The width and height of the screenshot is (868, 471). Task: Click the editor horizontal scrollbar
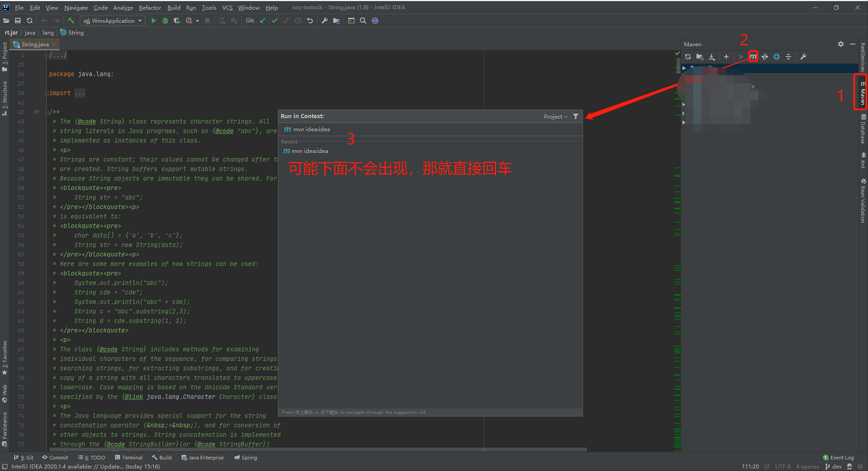tap(318, 450)
